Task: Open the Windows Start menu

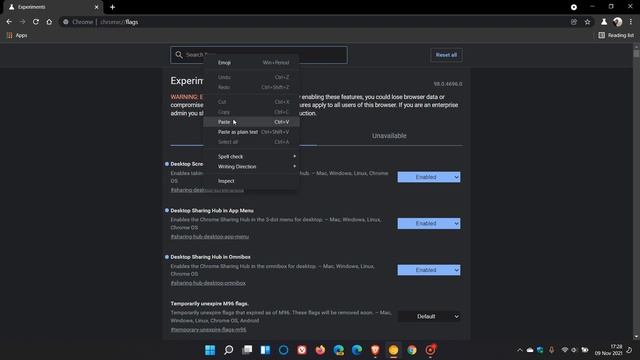Action: [x=210, y=350]
